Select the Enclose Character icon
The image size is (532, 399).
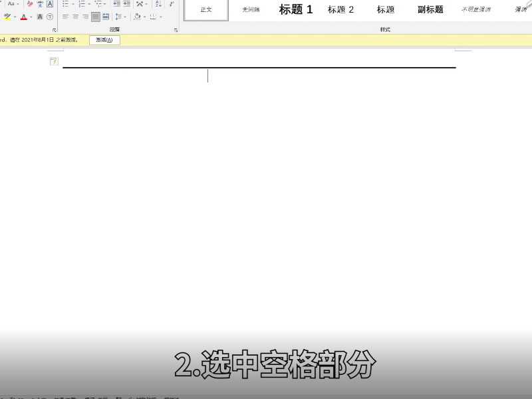(x=50, y=17)
